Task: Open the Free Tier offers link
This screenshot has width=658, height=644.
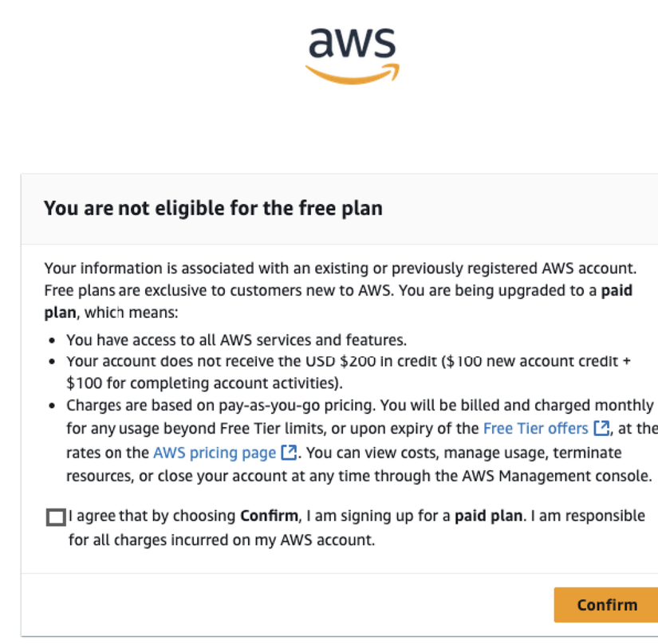Action: point(535,429)
